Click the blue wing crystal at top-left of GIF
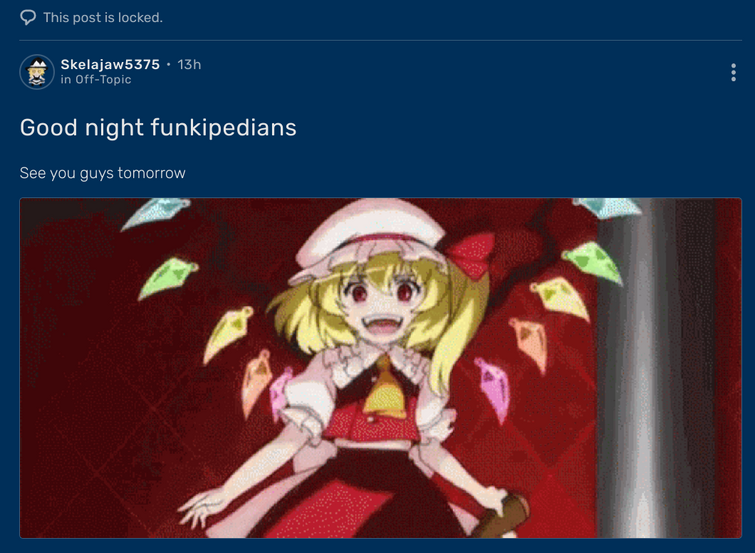This screenshot has height=553, width=755. (155, 213)
